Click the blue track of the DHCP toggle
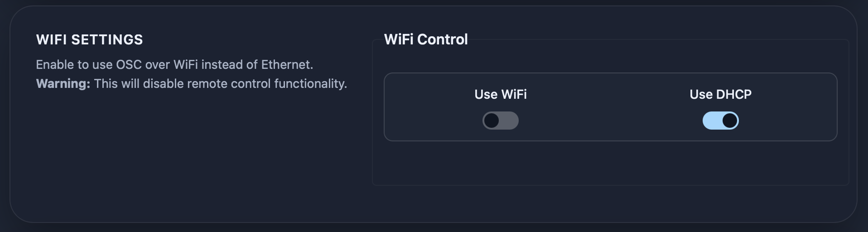 [x=711, y=121]
